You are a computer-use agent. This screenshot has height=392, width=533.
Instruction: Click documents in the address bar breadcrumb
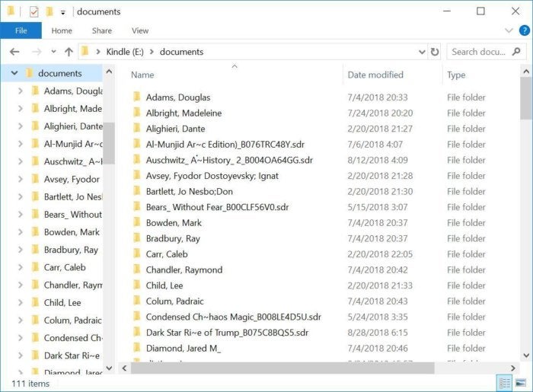(181, 52)
